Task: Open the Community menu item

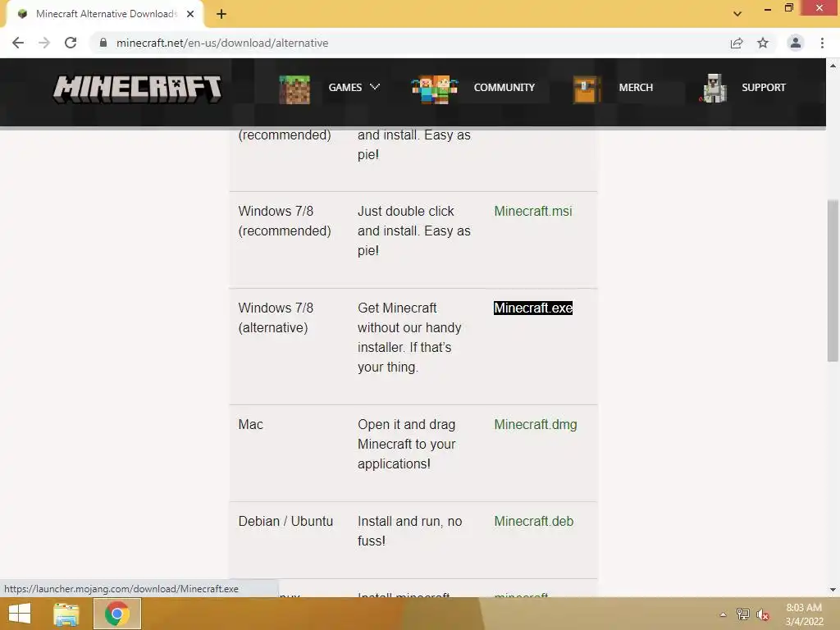Action: coord(504,87)
